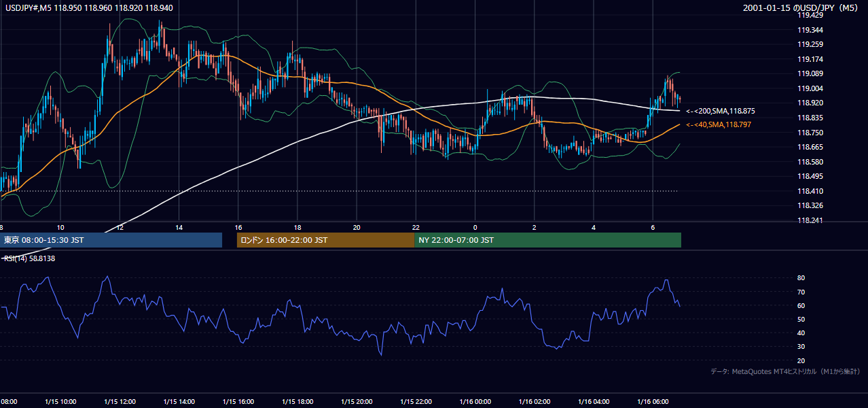Click price axis label 118.835
This screenshot has height=408, width=868.
click(x=811, y=118)
